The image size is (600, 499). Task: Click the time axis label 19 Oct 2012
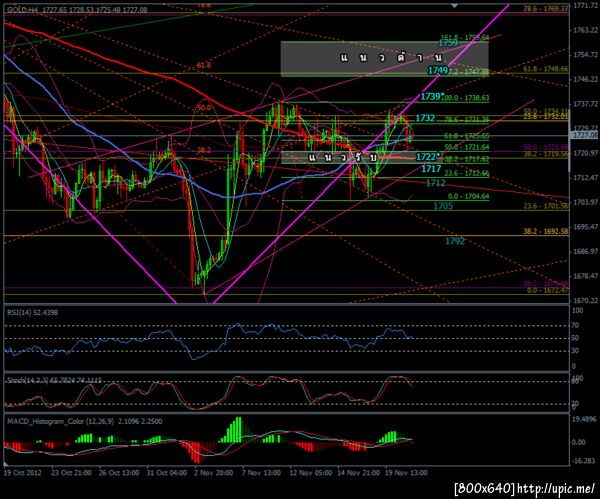[22, 473]
